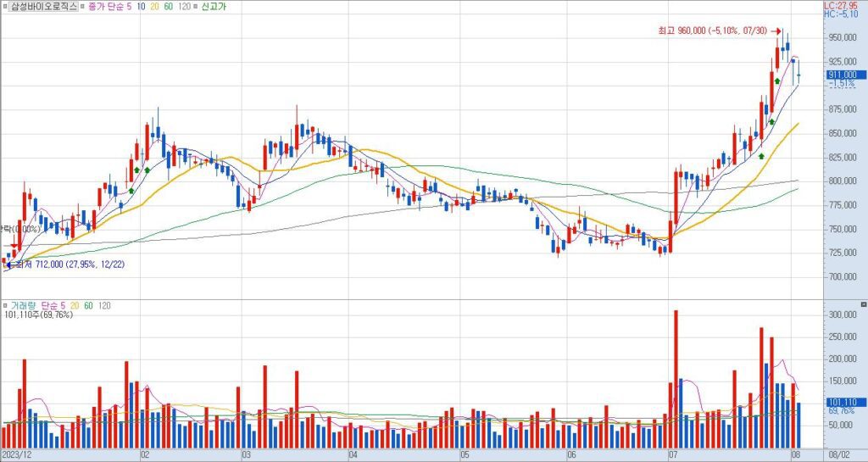Viewport: 868px width, 462px height.
Task: Click the red arrow marking the highest price
Action: point(776,31)
